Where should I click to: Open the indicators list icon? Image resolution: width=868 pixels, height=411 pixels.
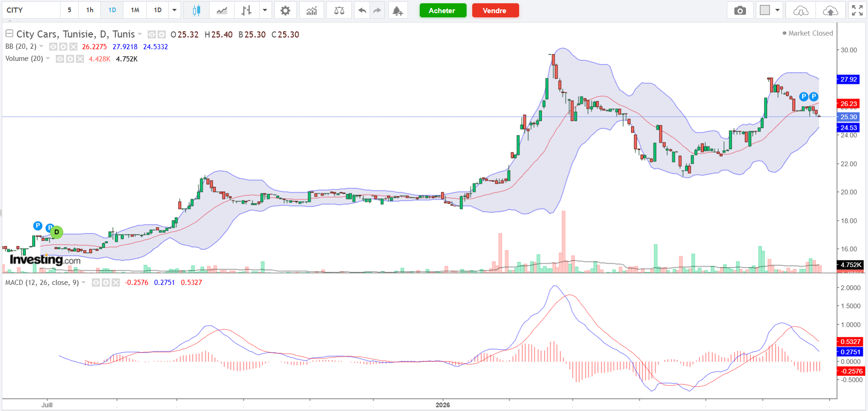[x=311, y=10]
